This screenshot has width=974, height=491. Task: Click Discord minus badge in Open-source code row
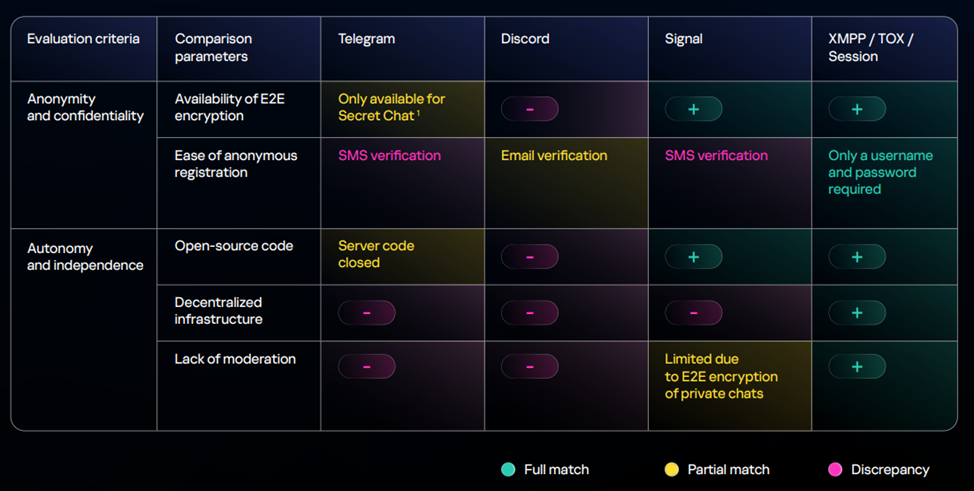(529, 257)
